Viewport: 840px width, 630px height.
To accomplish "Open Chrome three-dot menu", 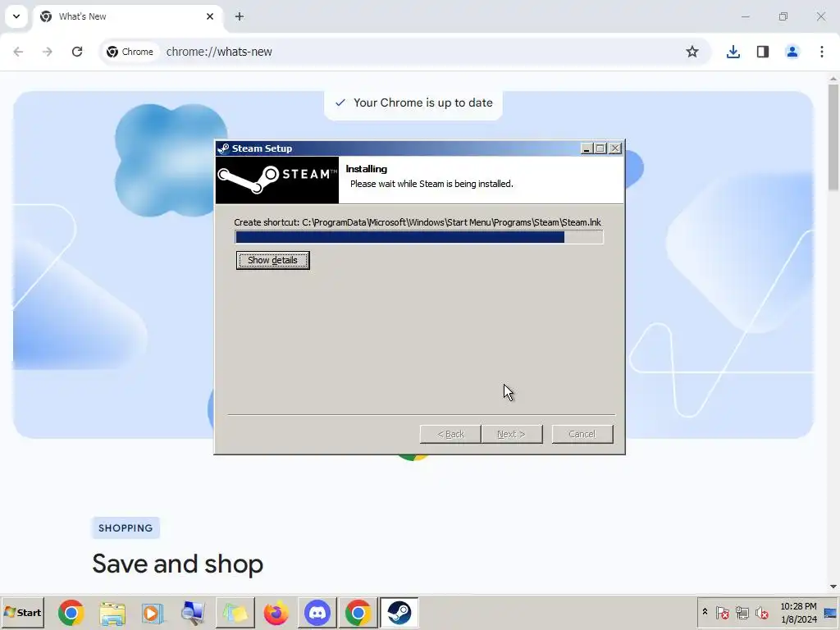I will click(x=822, y=52).
